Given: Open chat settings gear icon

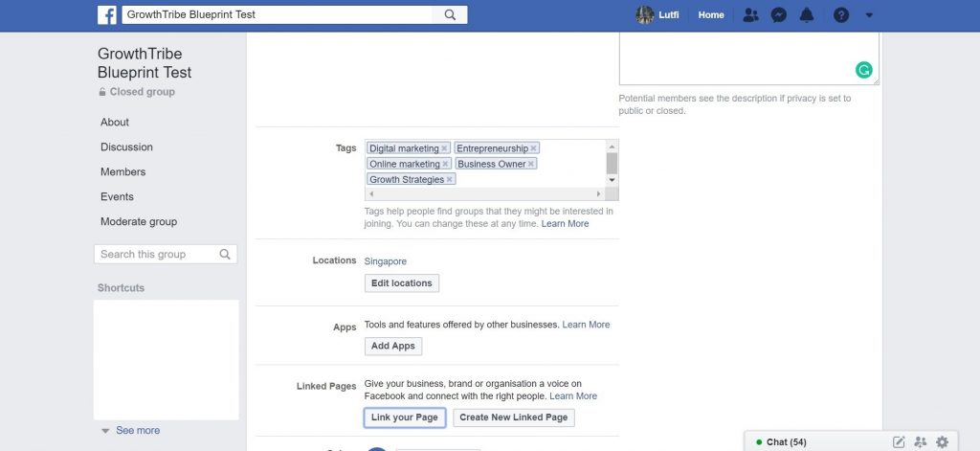Looking at the screenshot, I should [x=943, y=442].
